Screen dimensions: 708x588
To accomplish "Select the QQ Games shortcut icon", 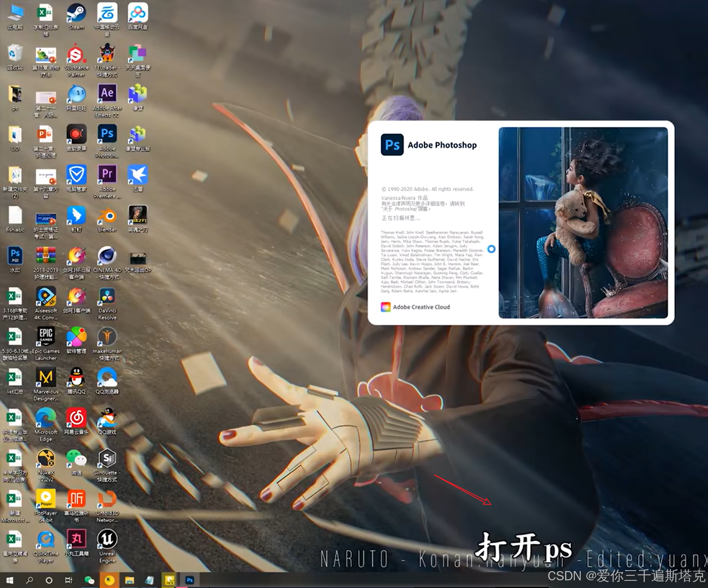I will pos(107,421).
